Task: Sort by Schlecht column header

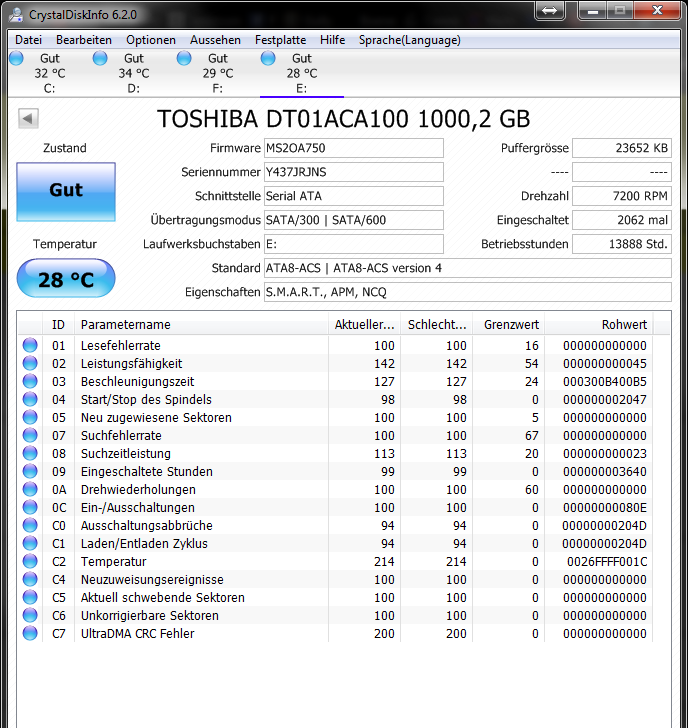Action: coord(437,325)
